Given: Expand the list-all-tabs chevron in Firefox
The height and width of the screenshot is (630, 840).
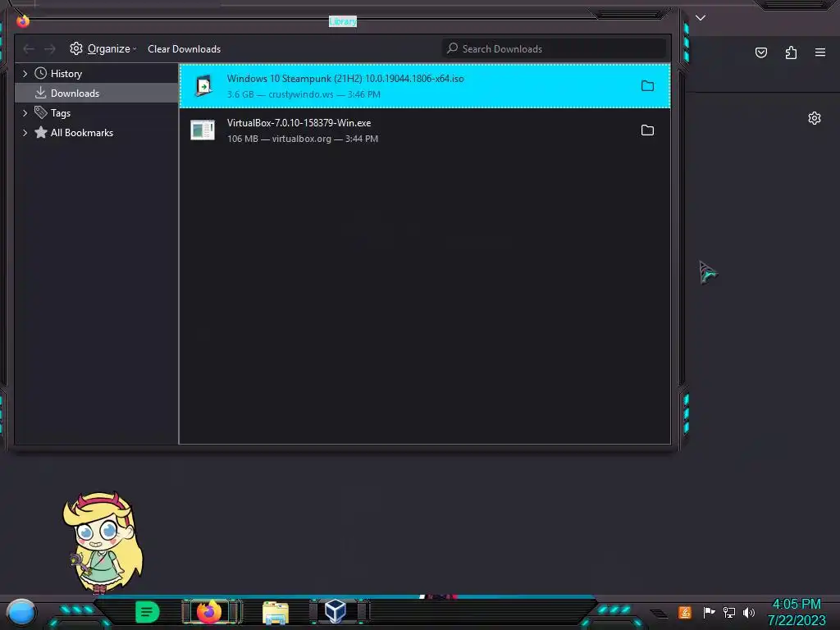Looking at the screenshot, I should tap(701, 18).
